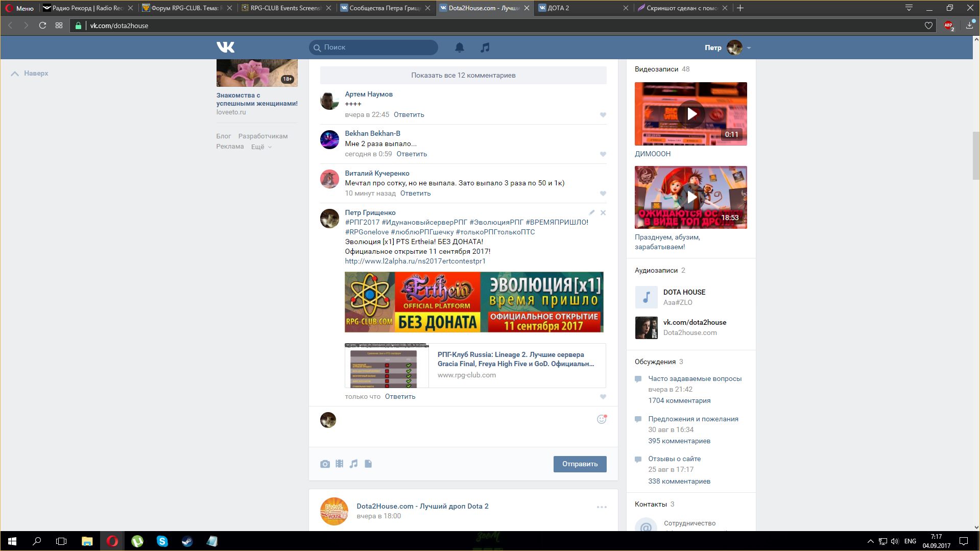Play DOTA HOUSE audio track
Viewport: 980px width, 551px height.
(x=646, y=297)
